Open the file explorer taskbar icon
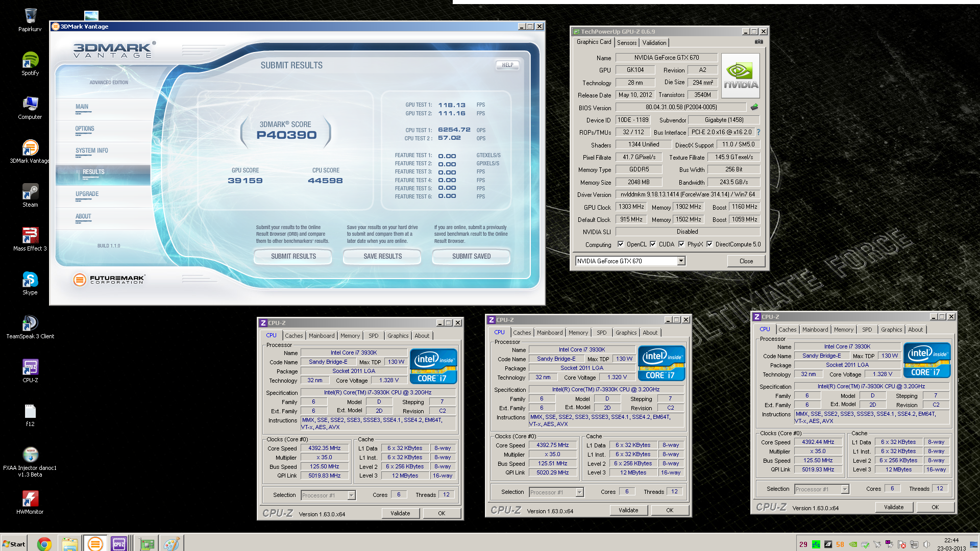 pos(69,544)
